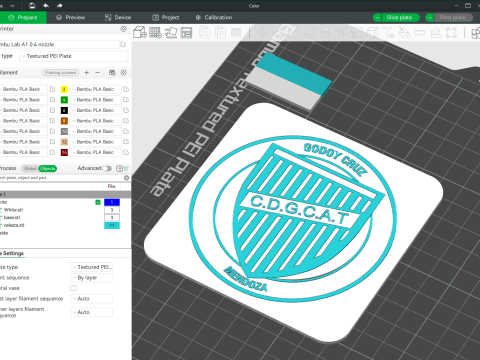This screenshot has width=480, height=360.
Task: Redo the last undone action
Action: [59, 6]
